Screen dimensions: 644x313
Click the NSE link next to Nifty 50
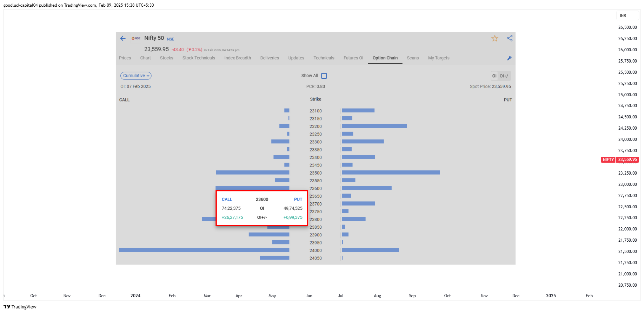point(171,39)
